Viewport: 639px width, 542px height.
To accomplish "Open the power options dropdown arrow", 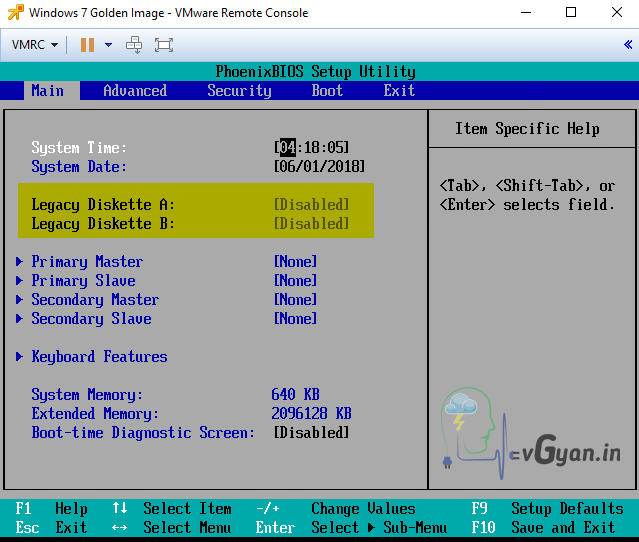I will pos(108,44).
